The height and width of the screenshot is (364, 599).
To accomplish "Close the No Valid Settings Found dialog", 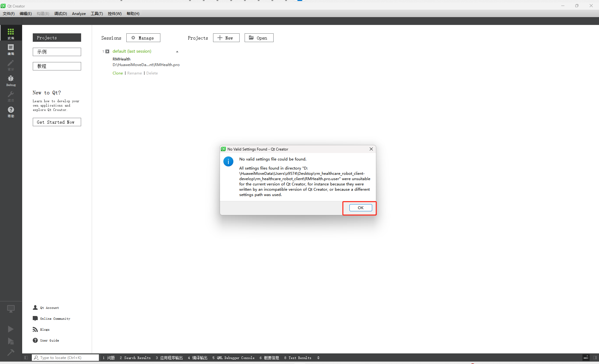I will (x=371, y=149).
